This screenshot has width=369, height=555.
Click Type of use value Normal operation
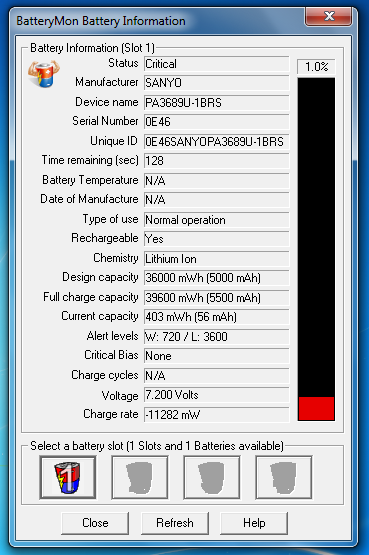(217, 220)
